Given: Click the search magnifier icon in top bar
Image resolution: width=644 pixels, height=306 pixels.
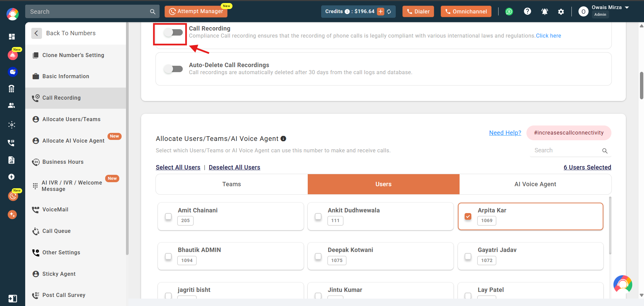Looking at the screenshot, I should point(153,12).
